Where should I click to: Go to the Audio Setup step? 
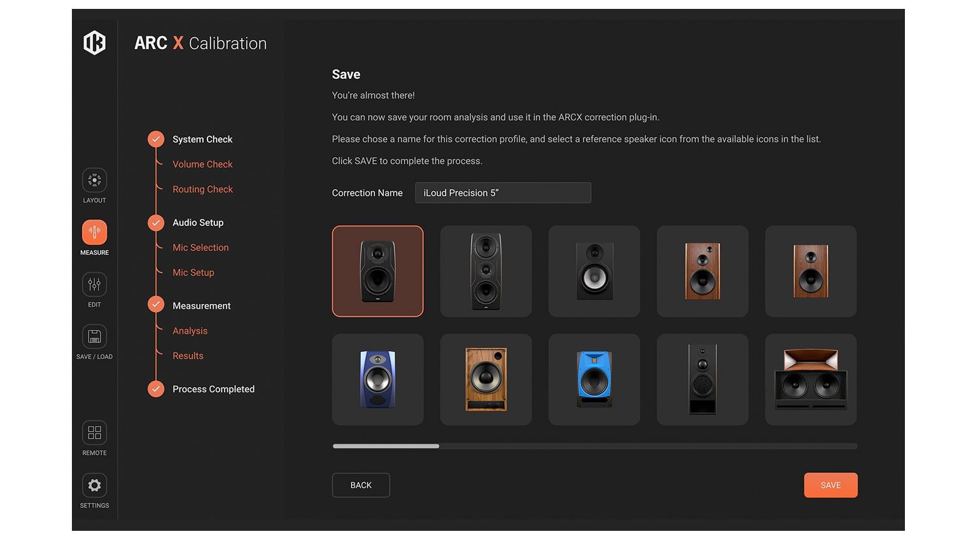198,223
